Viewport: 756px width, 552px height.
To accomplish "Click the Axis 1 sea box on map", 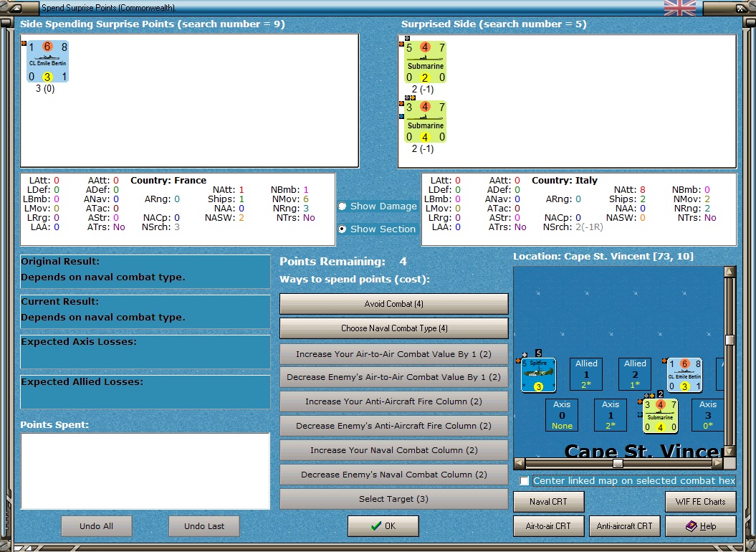I will [611, 415].
